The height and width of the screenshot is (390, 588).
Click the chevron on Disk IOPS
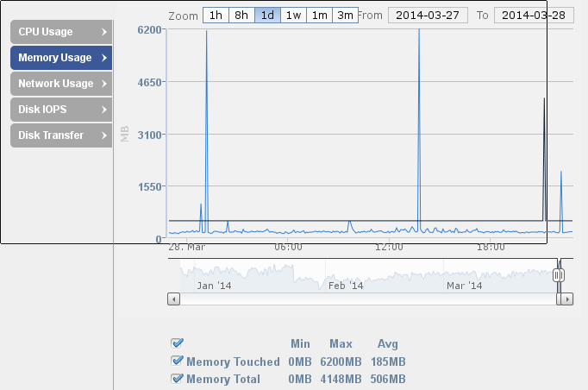[x=104, y=110]
